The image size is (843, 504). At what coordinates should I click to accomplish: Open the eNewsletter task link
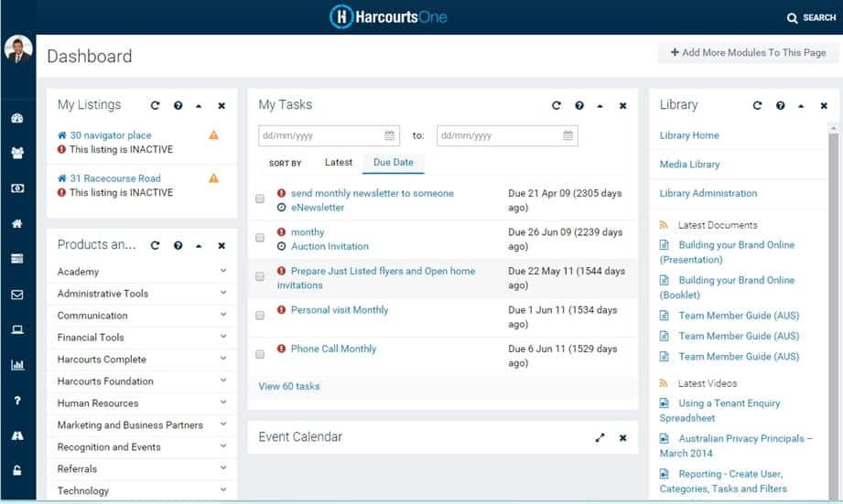click(318, 208)
